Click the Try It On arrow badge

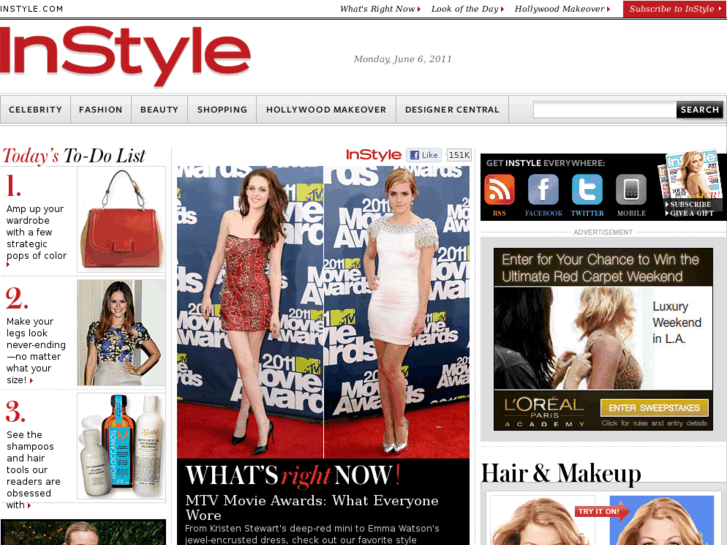(x=602, y=511)
